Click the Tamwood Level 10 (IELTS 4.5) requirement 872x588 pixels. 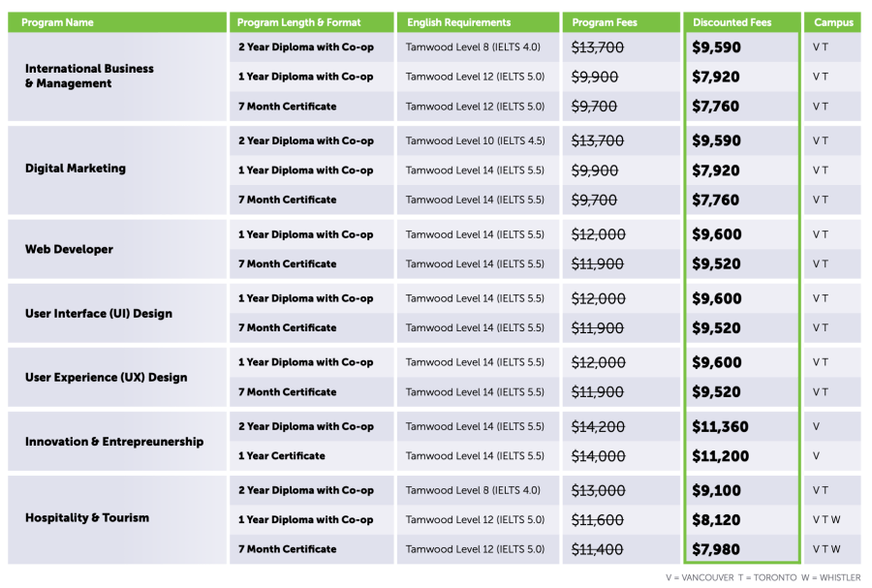(x=475, y=141)
